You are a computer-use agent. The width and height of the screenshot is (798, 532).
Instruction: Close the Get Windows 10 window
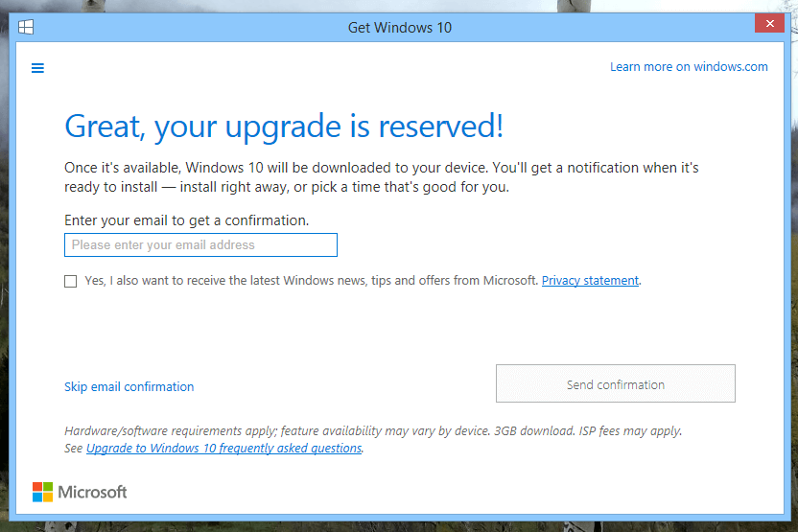point(769,23)
